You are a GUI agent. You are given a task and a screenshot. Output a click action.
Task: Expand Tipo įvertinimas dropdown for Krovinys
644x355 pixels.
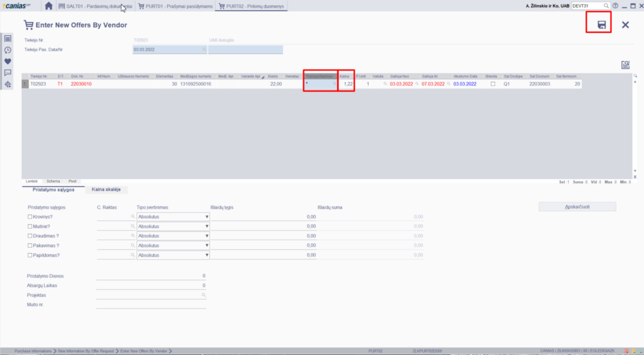[x=206, y=217]
